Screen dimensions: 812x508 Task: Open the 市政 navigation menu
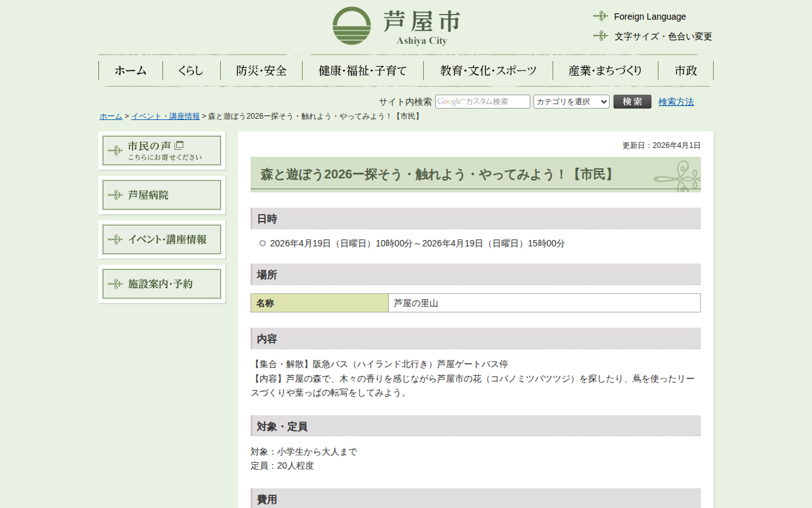click(x=686, y=70)
